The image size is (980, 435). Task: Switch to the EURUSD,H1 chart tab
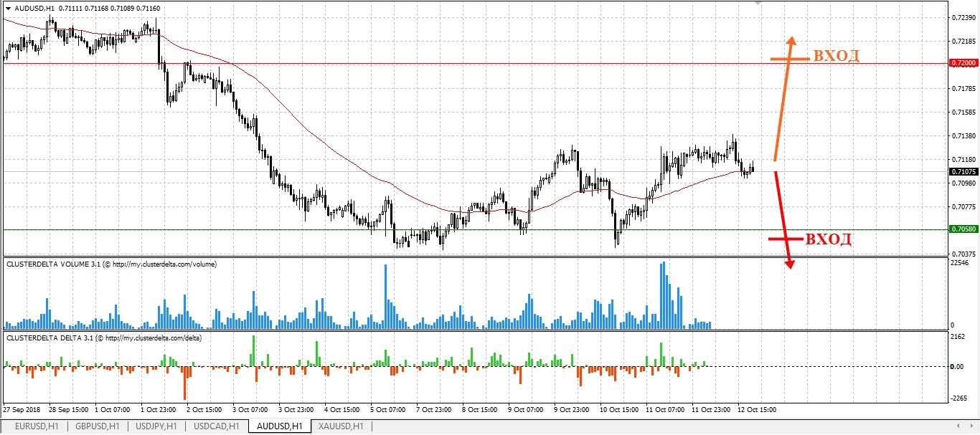pyautogui.click(x=34, y=426)
